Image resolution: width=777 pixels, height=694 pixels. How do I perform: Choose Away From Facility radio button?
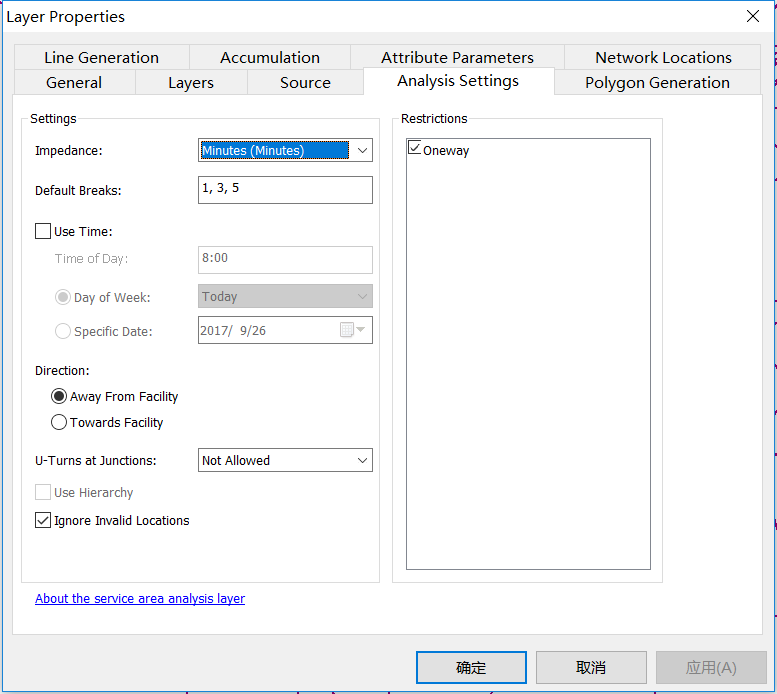(58, 396)
